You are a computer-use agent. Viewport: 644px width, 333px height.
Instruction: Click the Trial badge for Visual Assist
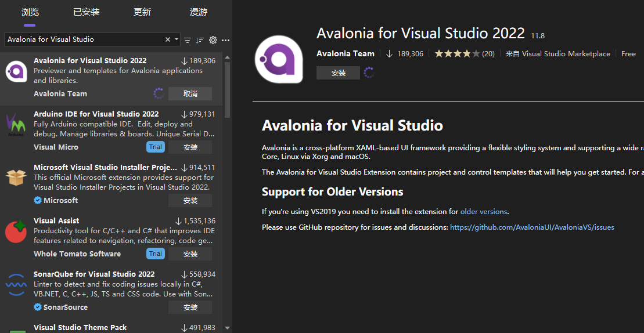155,254
